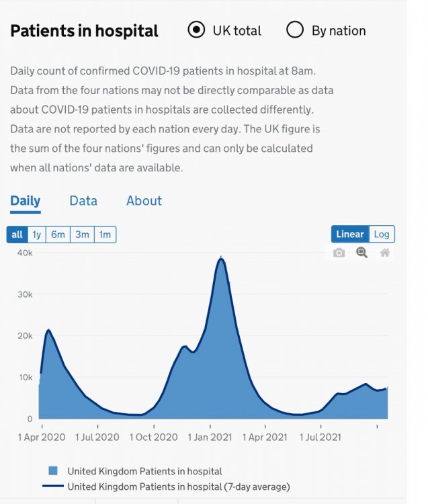Open the About tab
Screen dimensions: 428x504
coord(144,201)
